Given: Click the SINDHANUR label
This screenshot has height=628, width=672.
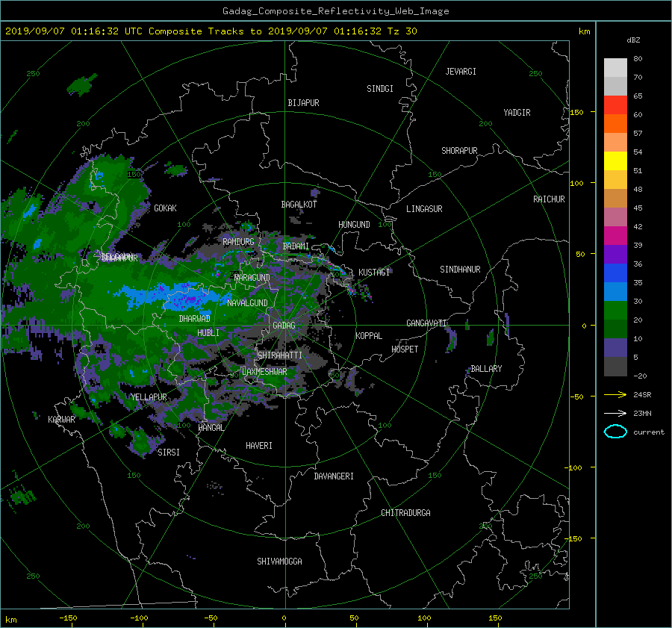Looking at the screenshot, I should tap(460, 270).
